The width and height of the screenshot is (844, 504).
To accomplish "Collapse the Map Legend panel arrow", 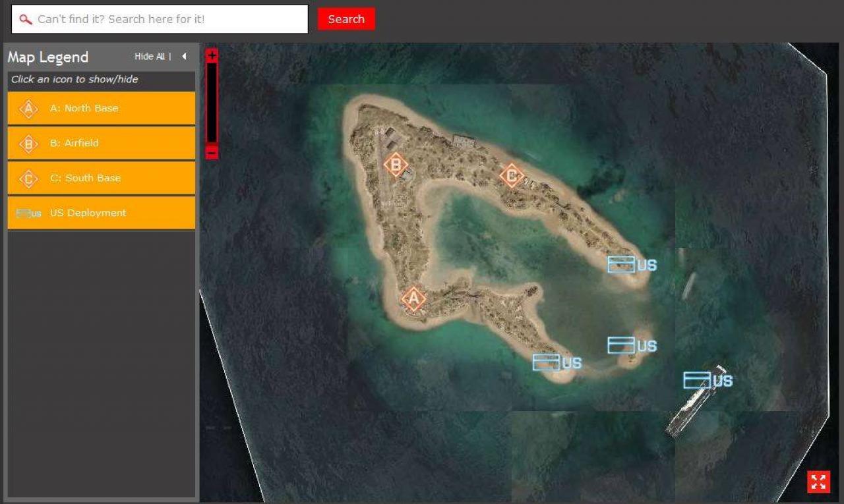I will [x=184, y=57].
